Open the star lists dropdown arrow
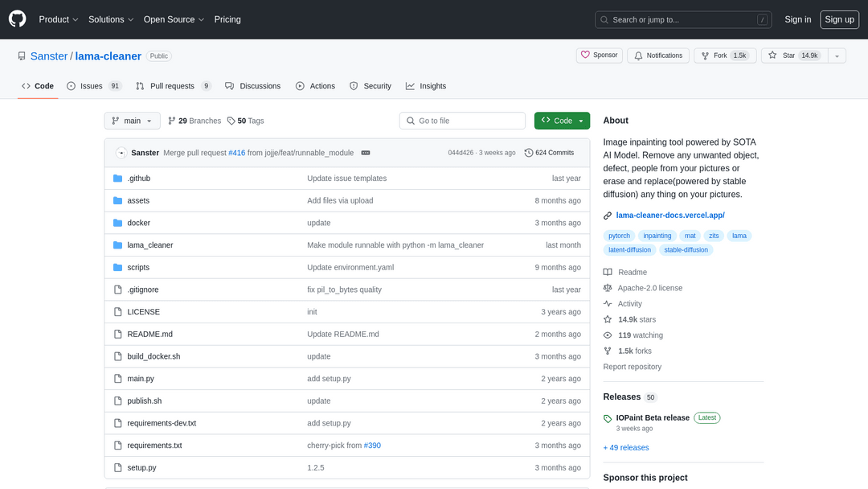The image size is (868, 489). tap(837, 56)
